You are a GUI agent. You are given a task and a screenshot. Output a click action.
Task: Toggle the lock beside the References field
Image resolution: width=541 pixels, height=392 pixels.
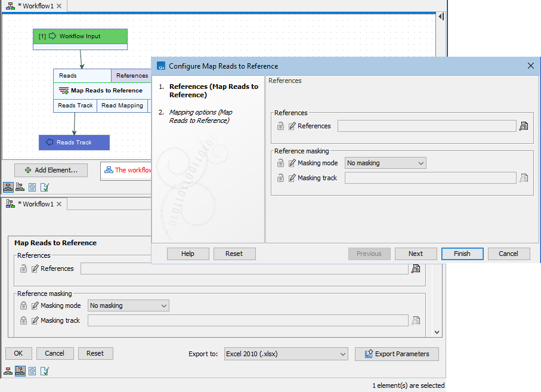click(x=280, y=125)
